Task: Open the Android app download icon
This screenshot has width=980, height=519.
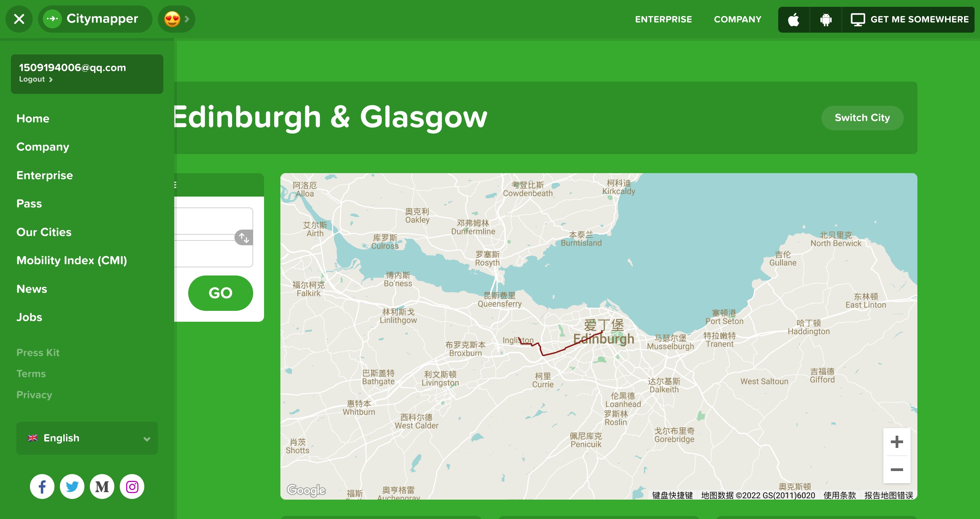Action: tap(826, 19)
